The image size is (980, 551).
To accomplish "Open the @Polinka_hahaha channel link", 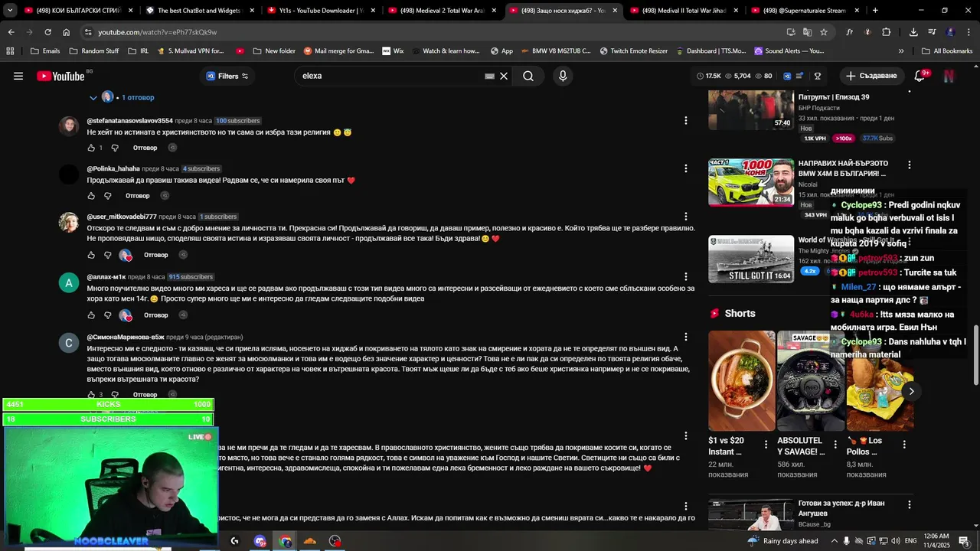I will 113,168.
